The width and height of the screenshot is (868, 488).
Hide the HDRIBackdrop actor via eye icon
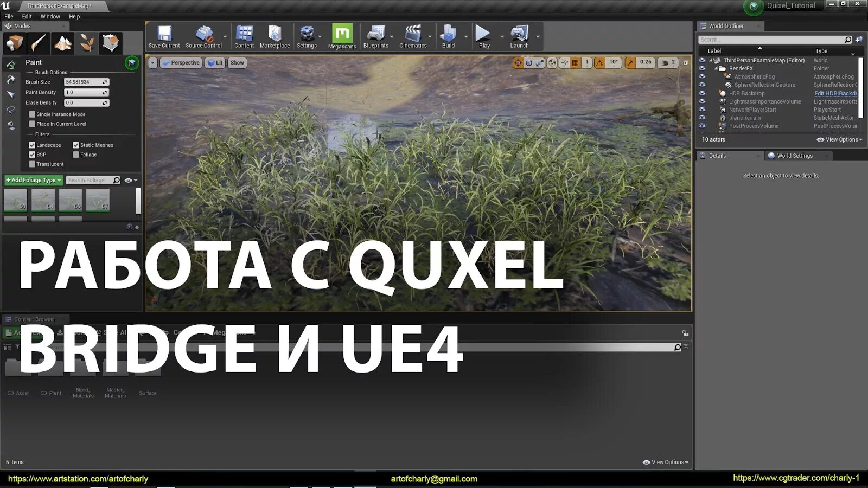tap(702, 93)
